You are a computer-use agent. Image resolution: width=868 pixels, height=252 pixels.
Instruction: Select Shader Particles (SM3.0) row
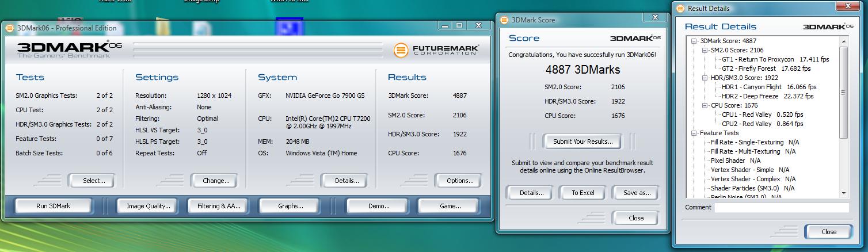tap(752, 188)
